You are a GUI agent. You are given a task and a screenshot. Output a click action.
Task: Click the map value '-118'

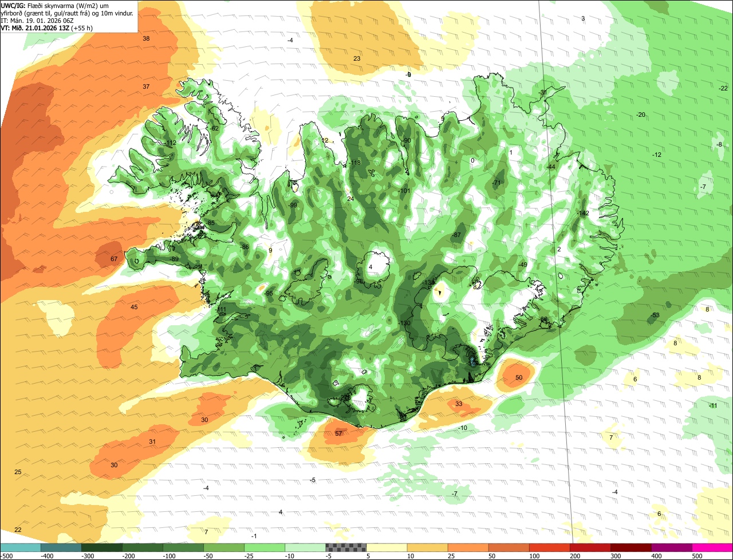(355, 163)
